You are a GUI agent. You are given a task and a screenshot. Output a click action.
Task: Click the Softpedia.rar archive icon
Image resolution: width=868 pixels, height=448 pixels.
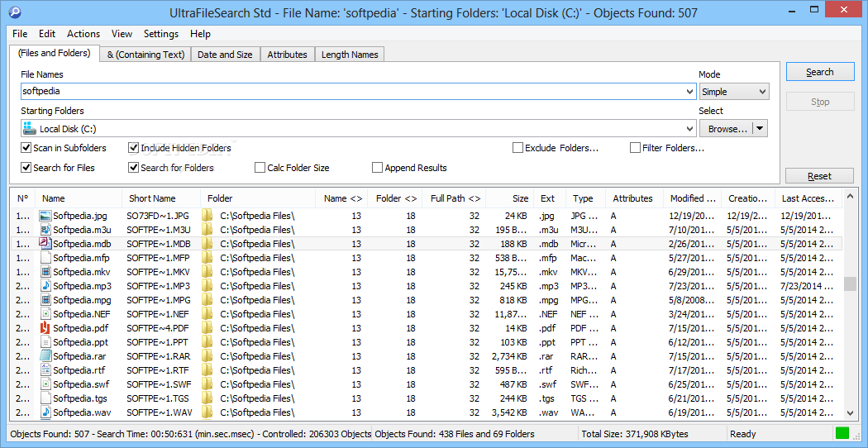click(x=45, y=355)
